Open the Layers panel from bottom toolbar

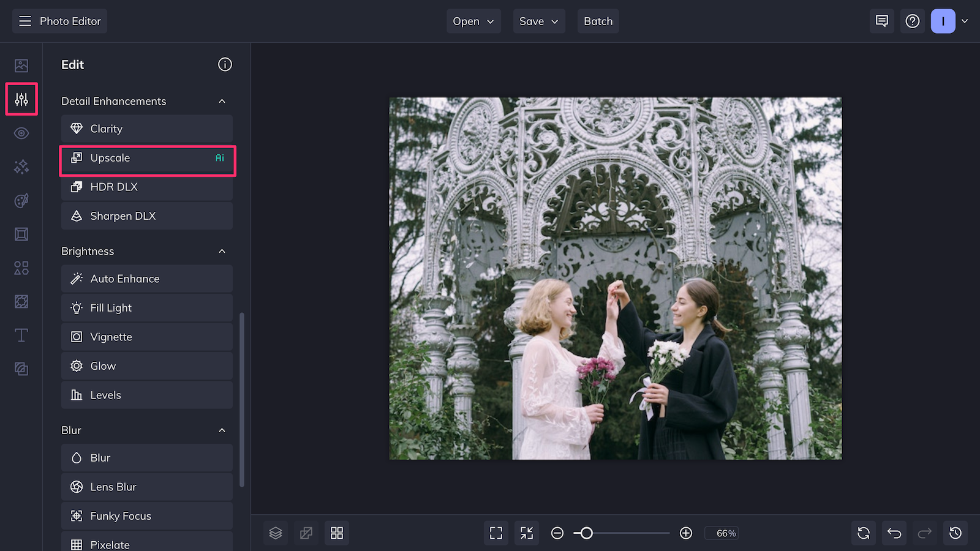tap(275, 533)
